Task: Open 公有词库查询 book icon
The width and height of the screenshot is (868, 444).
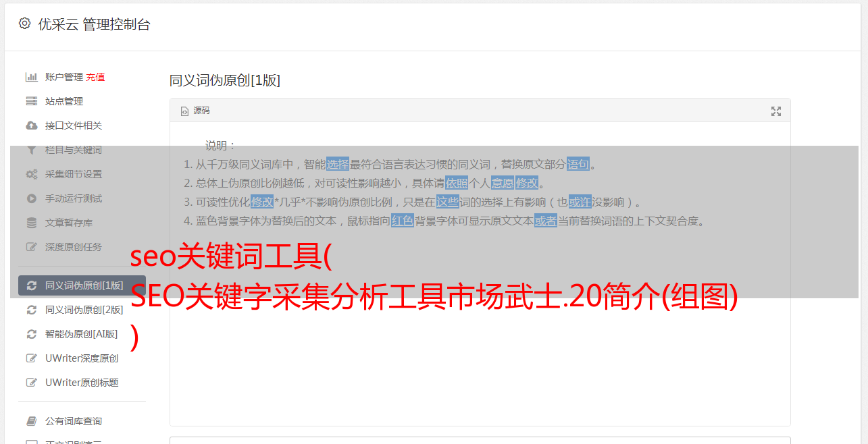Action: 31,421
